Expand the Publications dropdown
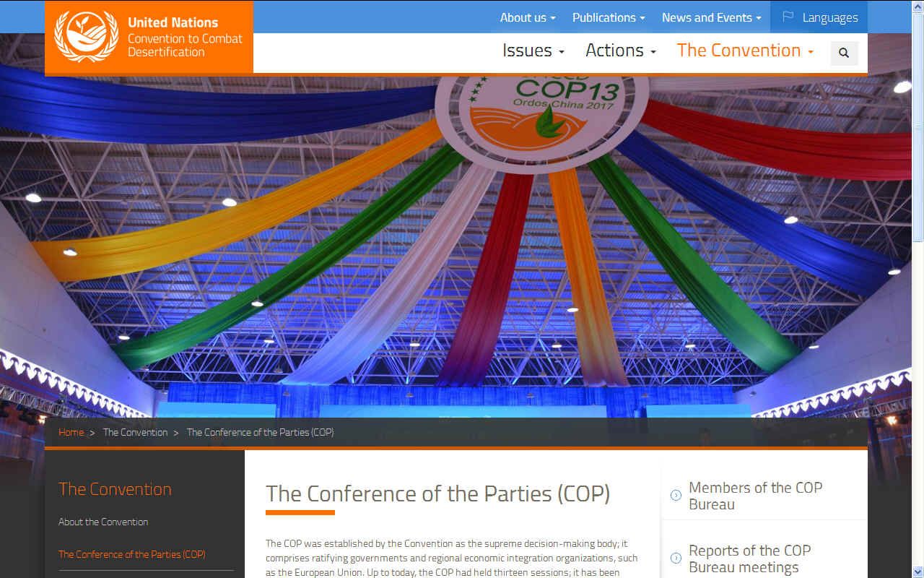Screen dimensions: 924x578 (x=609, y=17)
